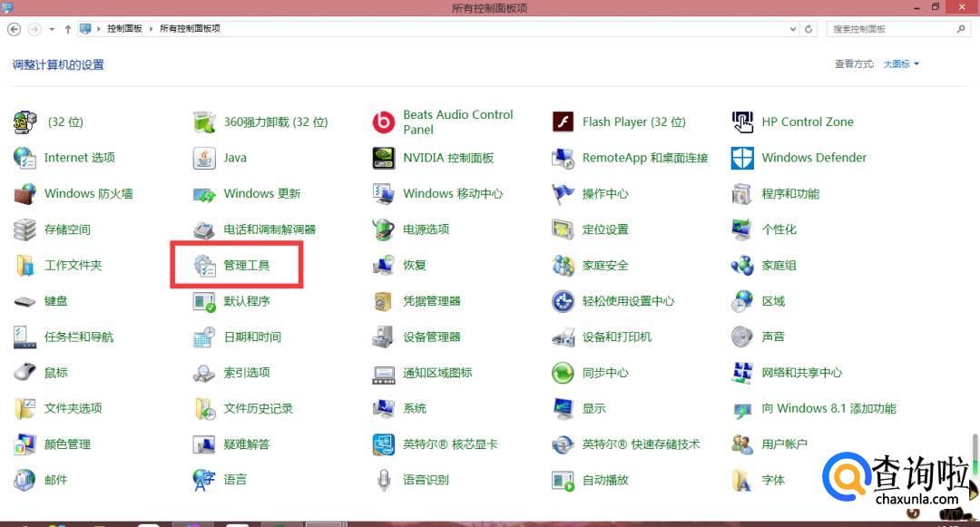Open the 网络和共享中心 icon

[742, 373]
